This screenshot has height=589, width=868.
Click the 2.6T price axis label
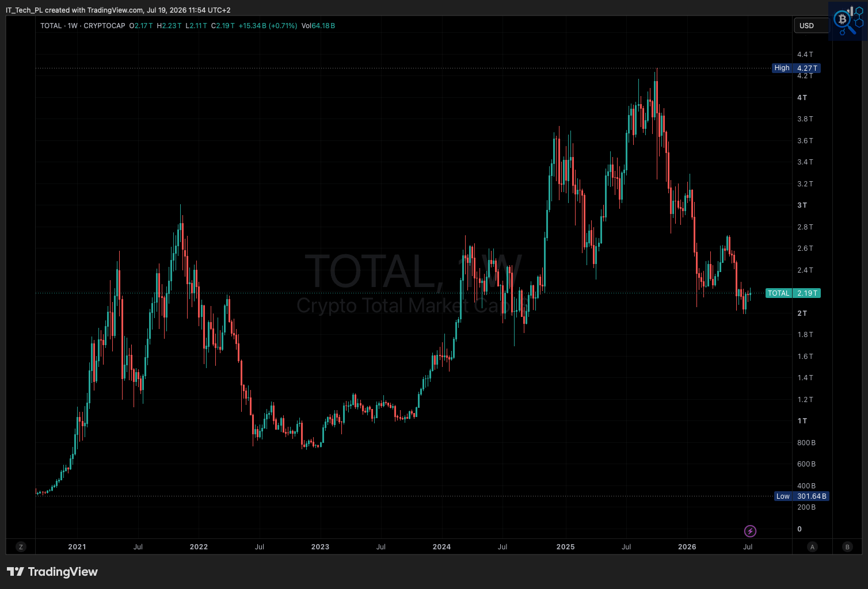pyautogui.click(x=805, y=248)
